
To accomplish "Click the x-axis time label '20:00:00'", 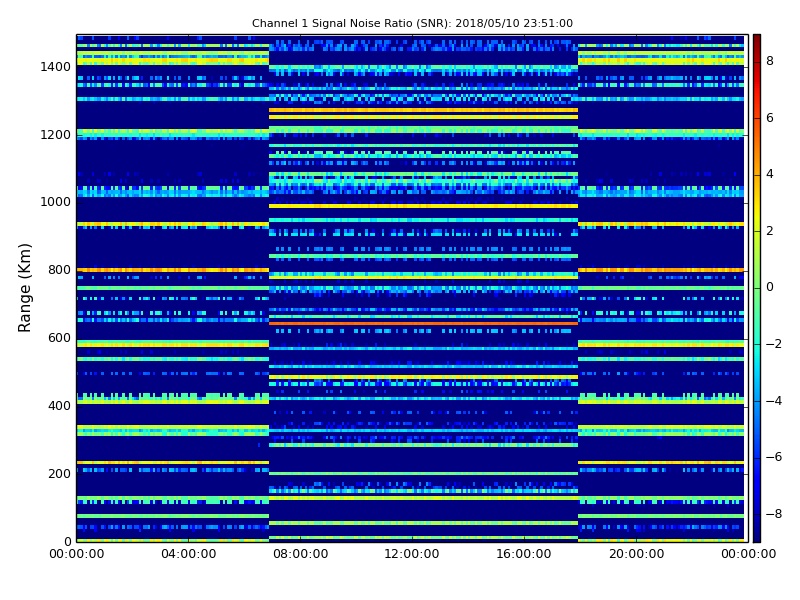I will (x=636, y=554).
